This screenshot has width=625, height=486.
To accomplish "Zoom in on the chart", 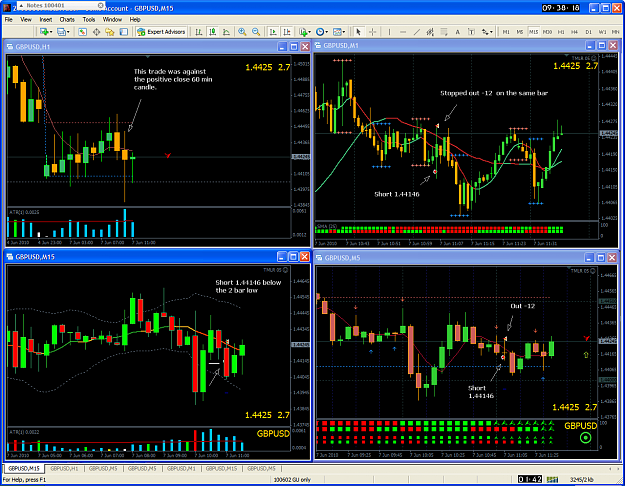I will (x=242, y=32).
